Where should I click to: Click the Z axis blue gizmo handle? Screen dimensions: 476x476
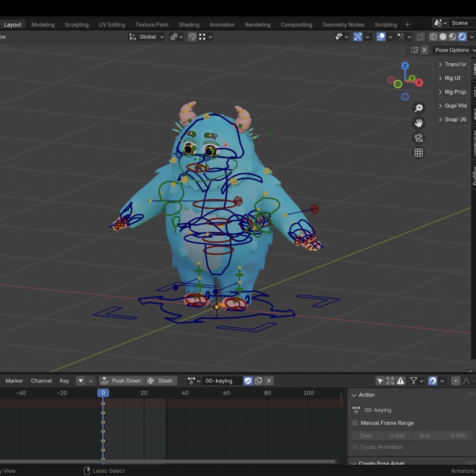tap(405, 66)
